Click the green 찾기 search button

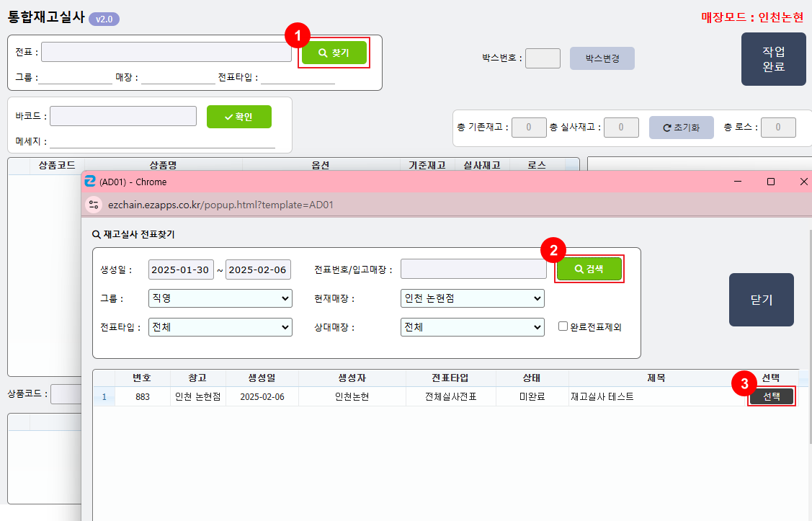334,53
